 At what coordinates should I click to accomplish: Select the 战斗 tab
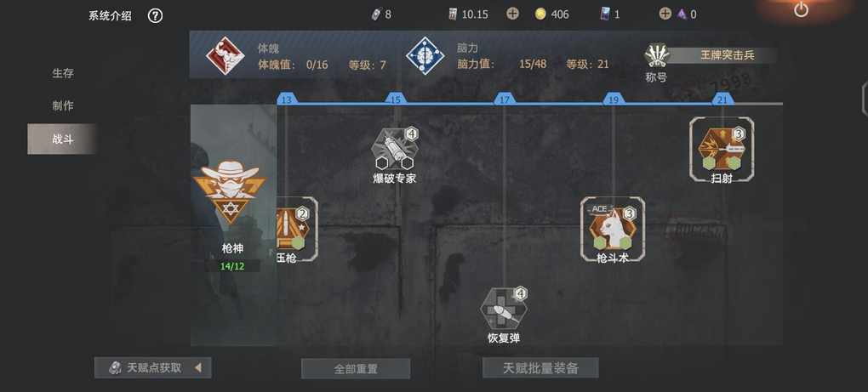[63, 139]
